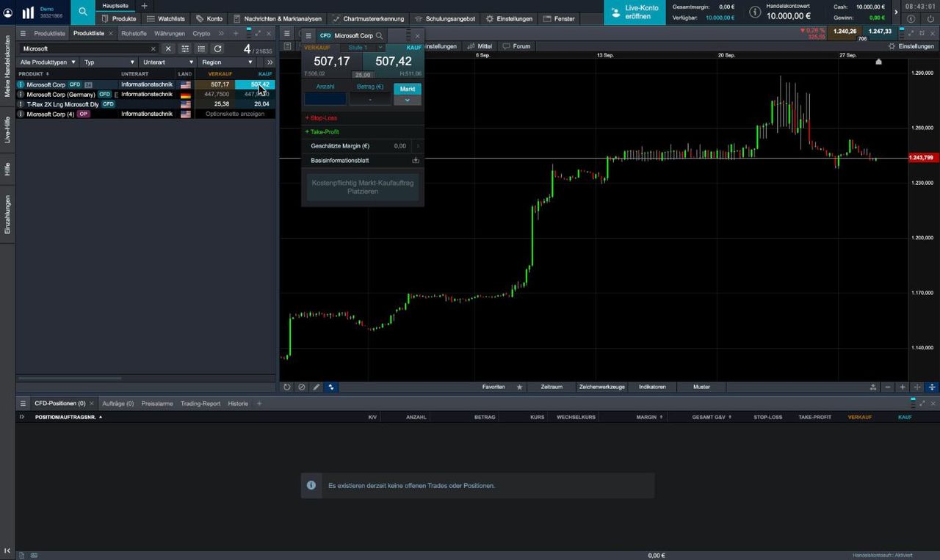Click info icon beside Handelskontowert

(x=754, y=12)
